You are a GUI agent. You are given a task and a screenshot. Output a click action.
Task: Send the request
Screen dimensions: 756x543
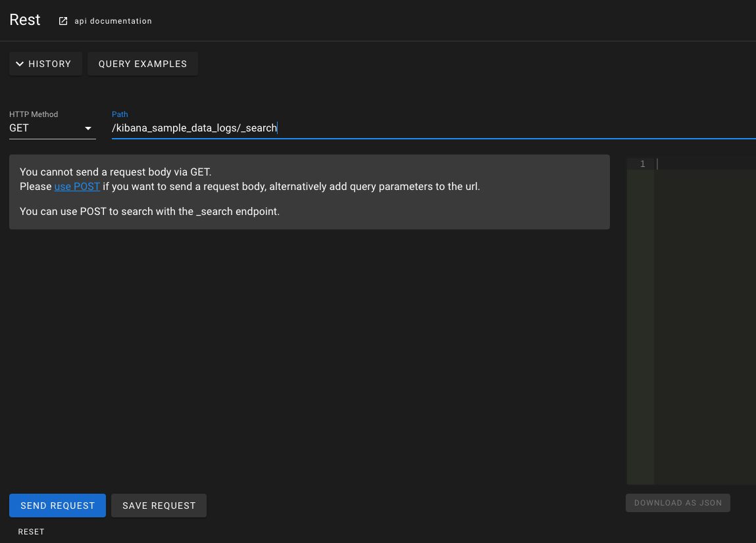(x=57, y=506)
